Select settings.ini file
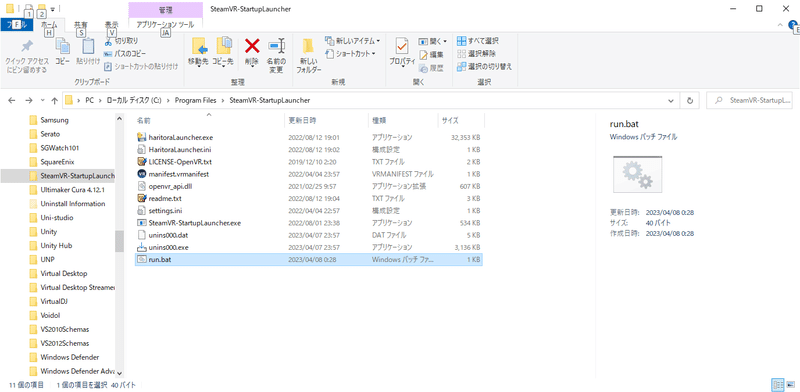Image resolution: width=800 pixels, height=392 pixels. click(x=309, y=211)
